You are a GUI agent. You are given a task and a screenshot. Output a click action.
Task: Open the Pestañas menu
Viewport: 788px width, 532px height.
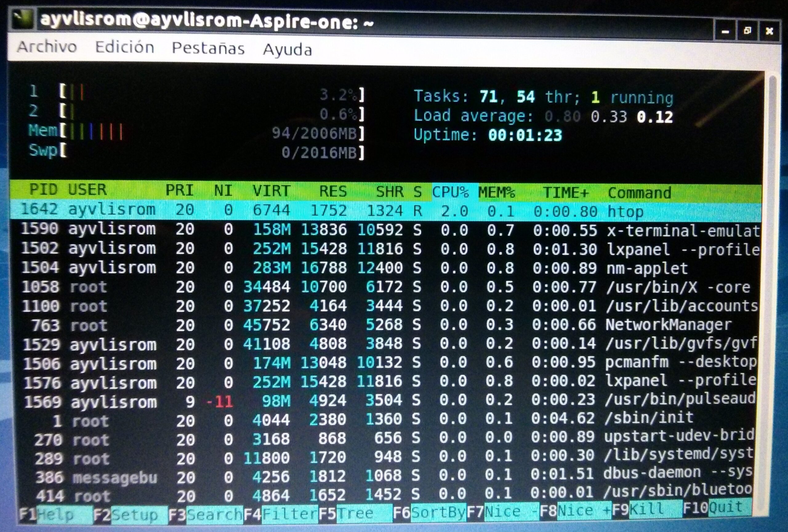tap(208, 49)
